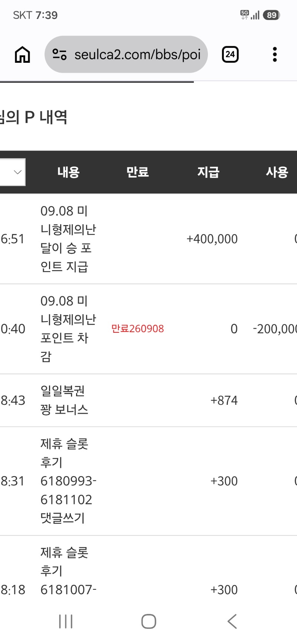Tap the Android back arrow
The height and width of the screenshot is (644, 297).
(x=232, y=621)
